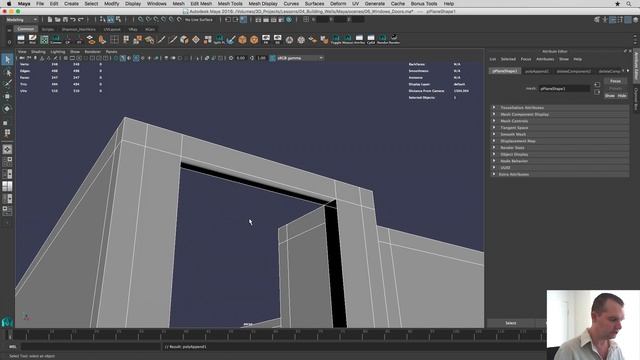Image resolution: width=640 pixels, height=360 pixels.
Task: Click the Focus button in Attribute Editor
Action: (x=615, y=81)
